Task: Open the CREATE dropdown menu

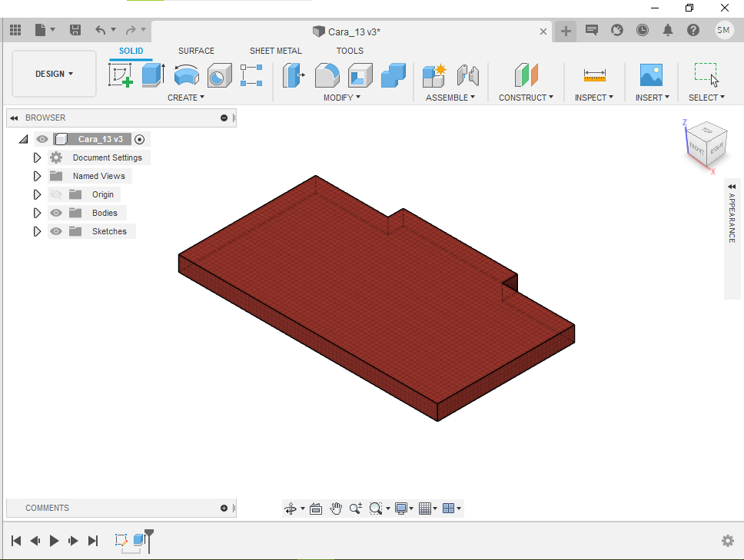Action: [186, 98]
